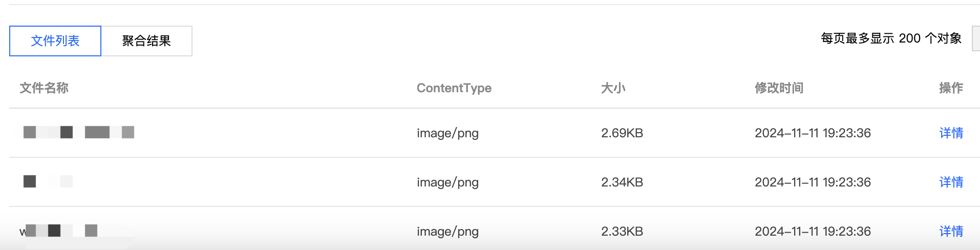Open the 聚合结果 tab

click(x=146, y=41)
